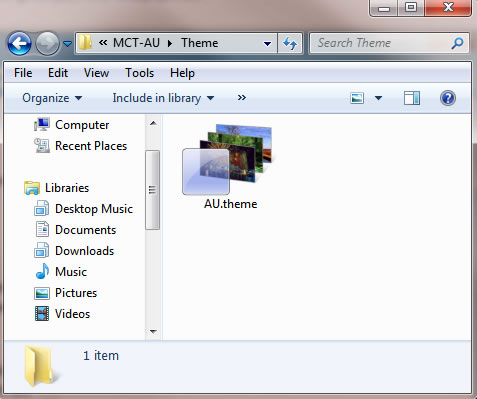477x399 pixels.
Task: Click the search magnifier icon
Action: pyautogui.click(x=457, y=43)
